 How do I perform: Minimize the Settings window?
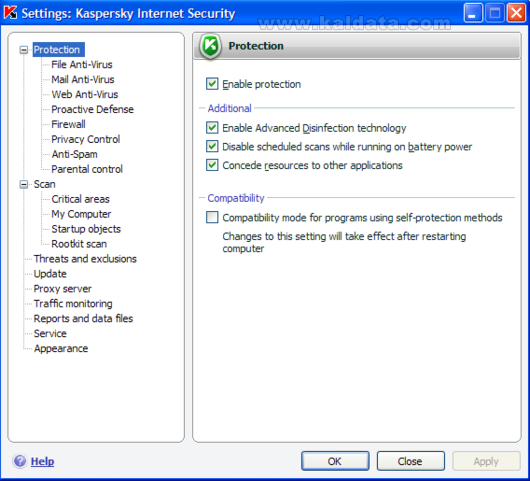(x=473, y=13)
